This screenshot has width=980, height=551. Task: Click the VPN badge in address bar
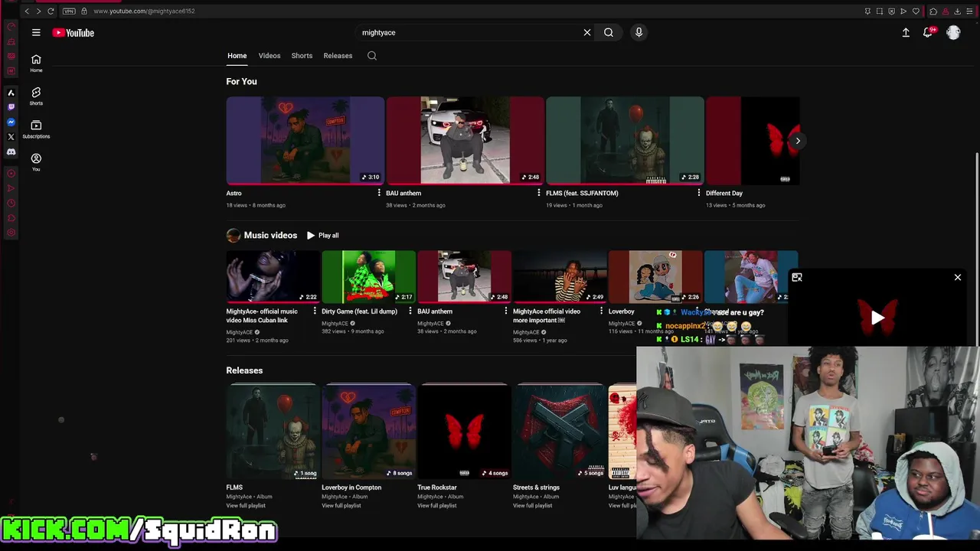point(69,11)
